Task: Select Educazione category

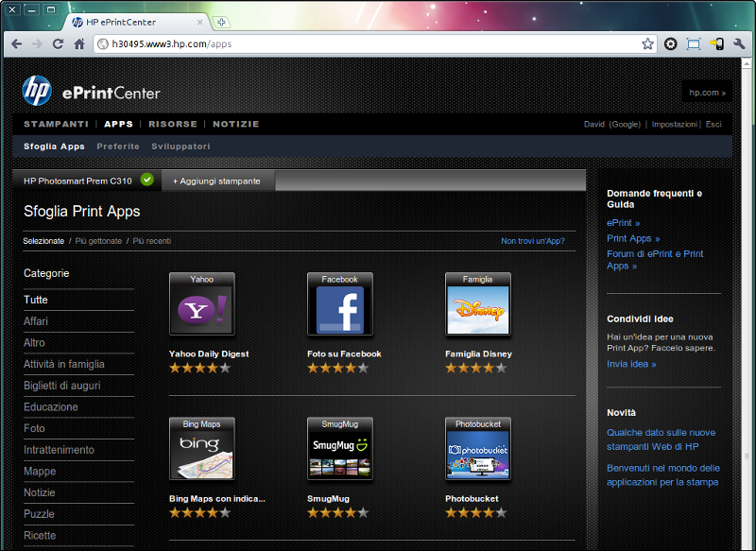Action: click(51, 406)
